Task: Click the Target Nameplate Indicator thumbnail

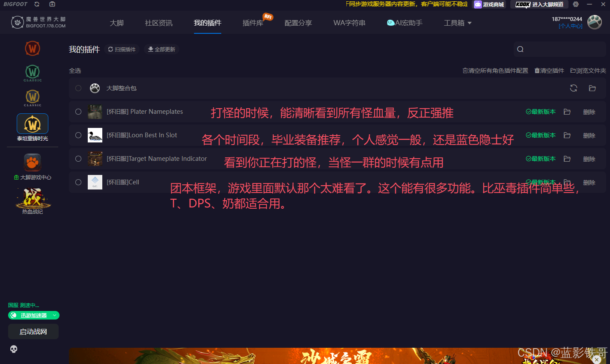Action: point(95,159)
